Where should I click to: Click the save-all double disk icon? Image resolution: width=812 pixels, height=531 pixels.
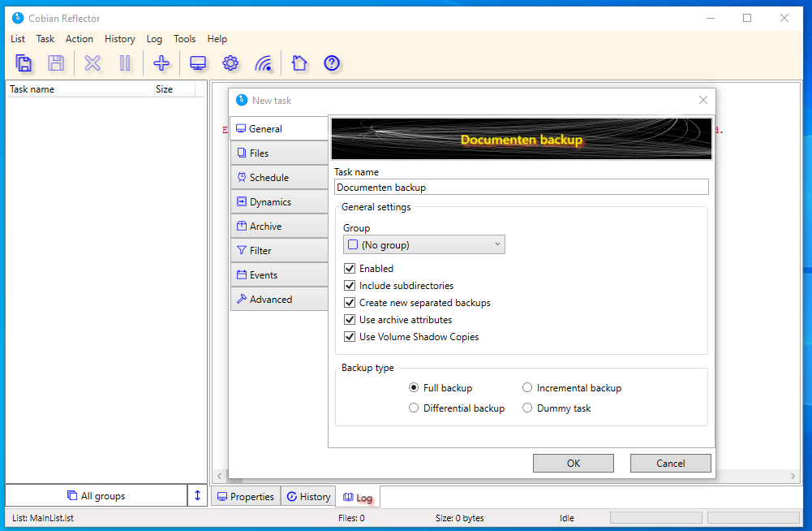(24, 63)
